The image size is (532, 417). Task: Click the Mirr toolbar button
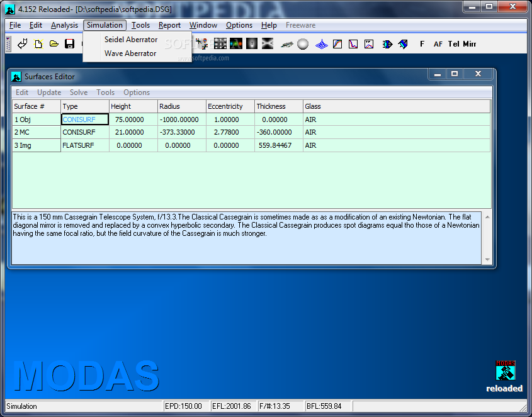[x=470, y=44]
